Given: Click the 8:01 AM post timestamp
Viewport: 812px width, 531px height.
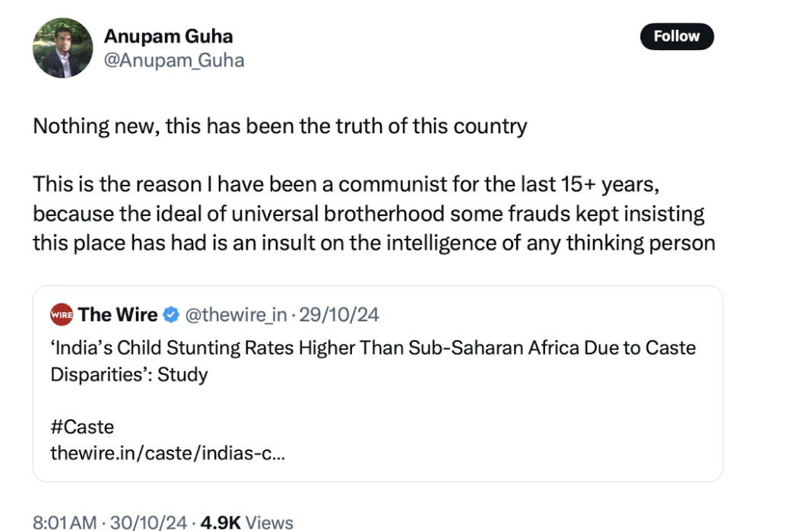Looking at the screenshot, I should (x=65, y=522).
